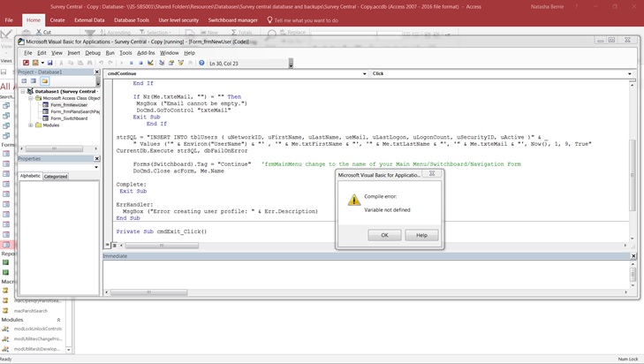The height and width of the screenshot is (364, 644).
Task: Click the Find binoculars icon
Action: 89,63
